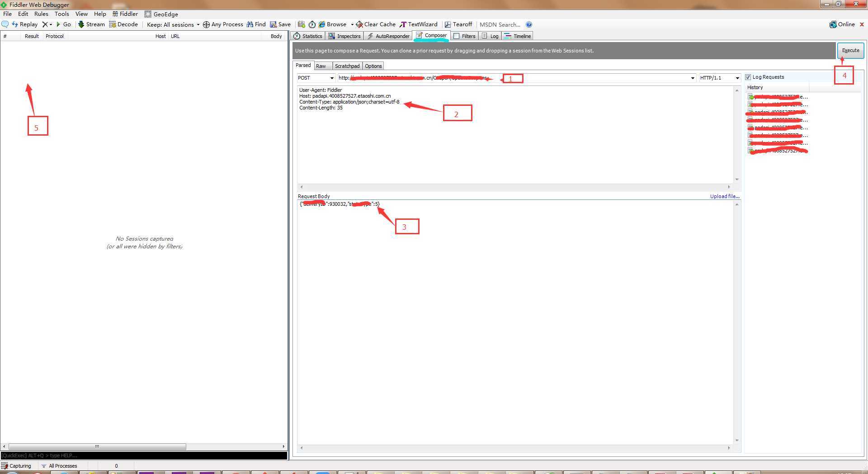
Task: Open Keep: All sessions dropdown
Action: (x=173, y=24)
